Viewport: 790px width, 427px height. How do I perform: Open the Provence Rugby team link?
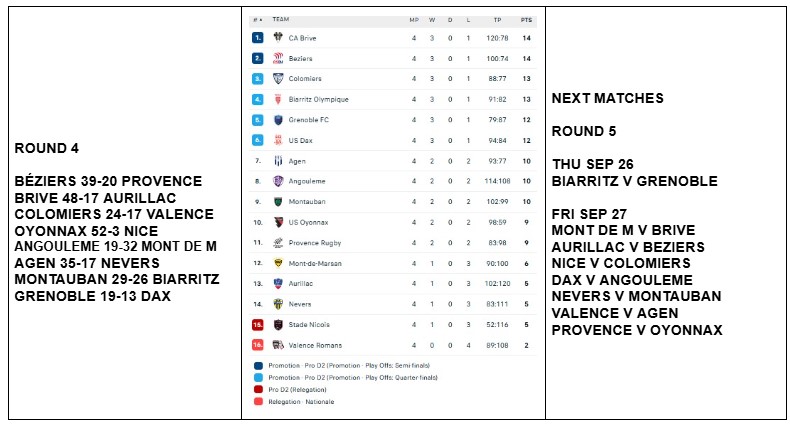(x=309, y=242)
